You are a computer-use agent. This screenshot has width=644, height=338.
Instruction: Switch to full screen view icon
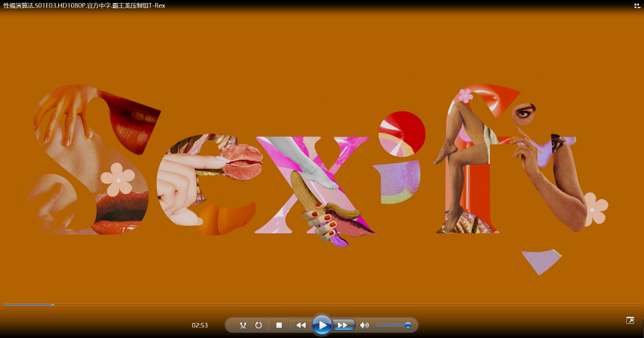[x=630, y=320]
